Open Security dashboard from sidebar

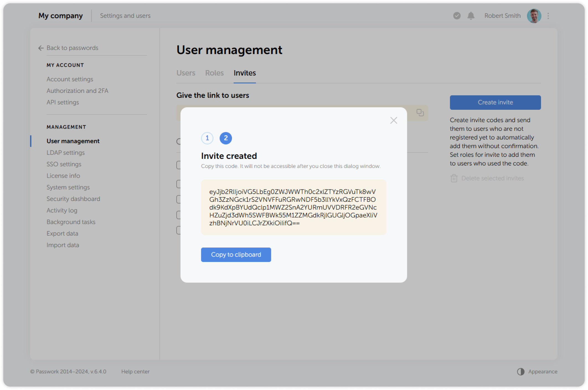[73, 199]
